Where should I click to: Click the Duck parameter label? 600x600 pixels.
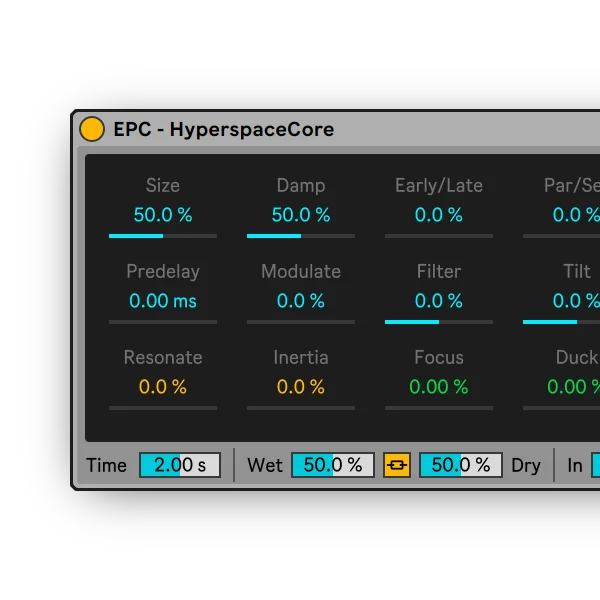pos(577,358)
